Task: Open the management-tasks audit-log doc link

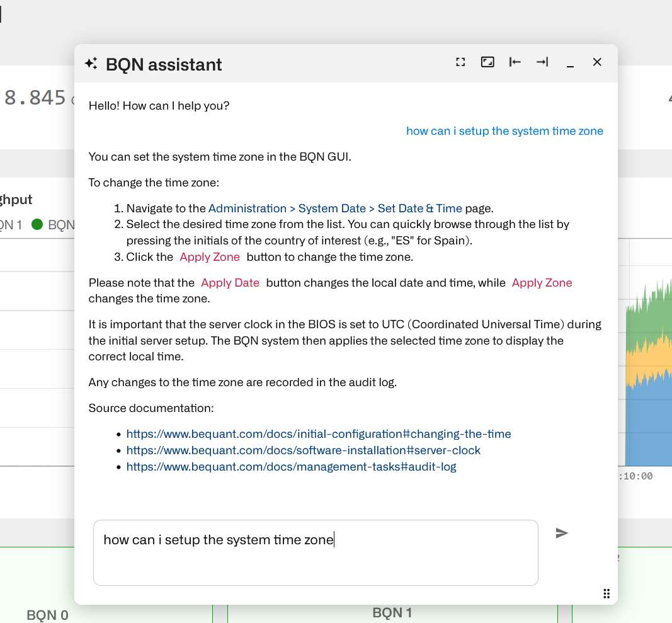Action: pos(291,467)
